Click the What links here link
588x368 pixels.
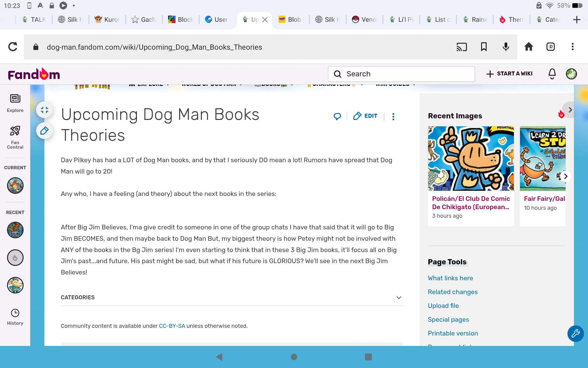point(450,278)
